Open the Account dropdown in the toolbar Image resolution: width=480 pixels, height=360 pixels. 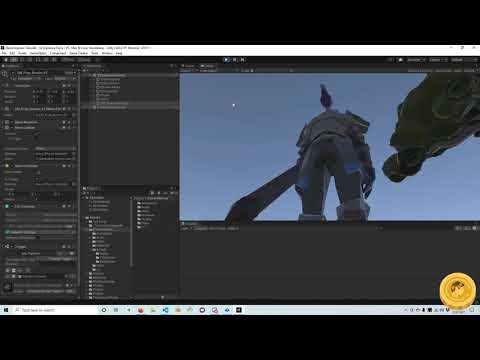[x=416, y=60]
